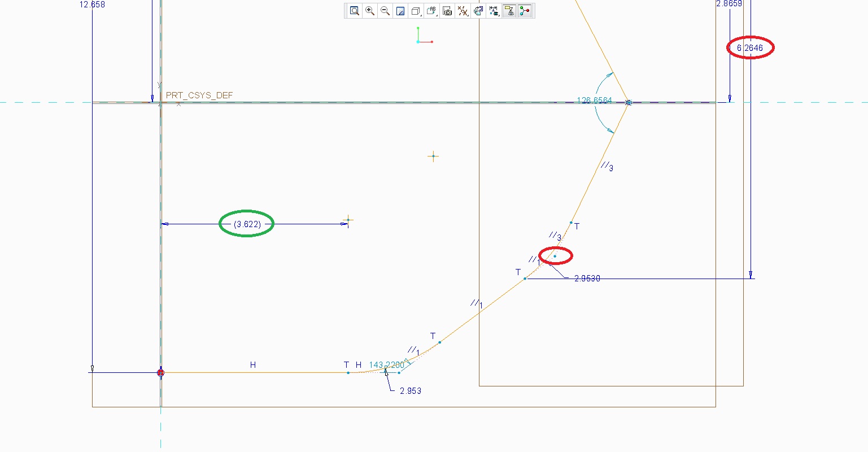
Task: Select the red start vertex of the sketch
Action: 160,372
